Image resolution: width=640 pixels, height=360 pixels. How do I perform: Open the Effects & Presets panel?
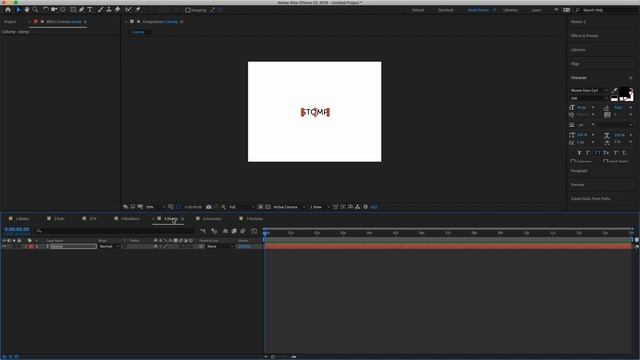[584, 36]
